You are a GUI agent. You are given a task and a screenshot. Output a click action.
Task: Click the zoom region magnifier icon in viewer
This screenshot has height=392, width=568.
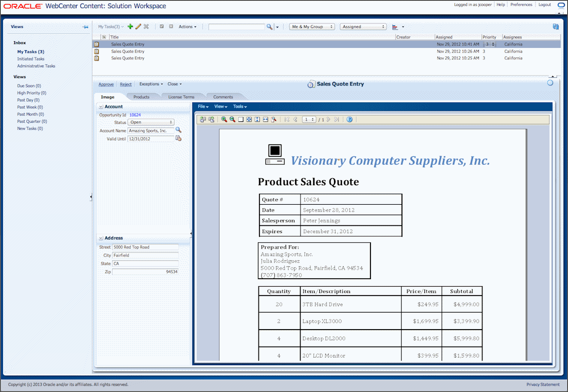(x=274, y=119)
